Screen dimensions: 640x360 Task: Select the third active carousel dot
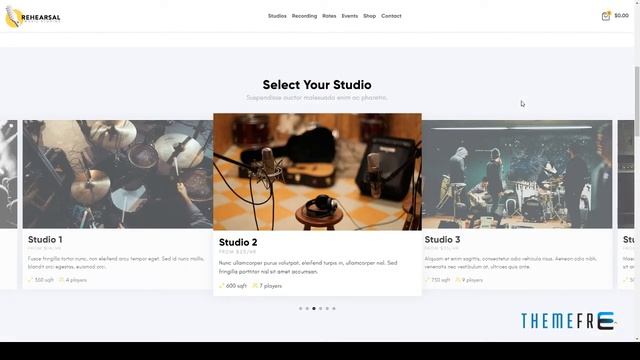(x=314, y=309)
